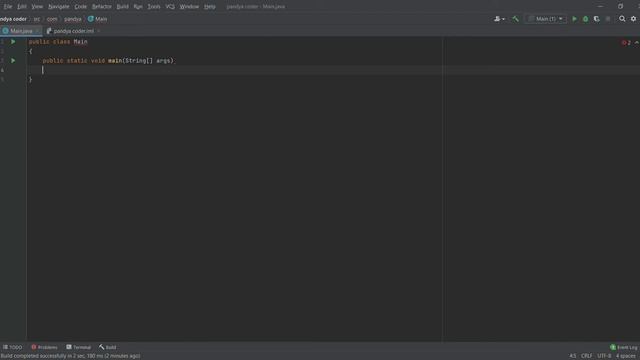The width and height of the screenshot is (640, 360).
Task: Click the caret position indicator in status bar
Action: pyautogui.click(x=573, y=356)
